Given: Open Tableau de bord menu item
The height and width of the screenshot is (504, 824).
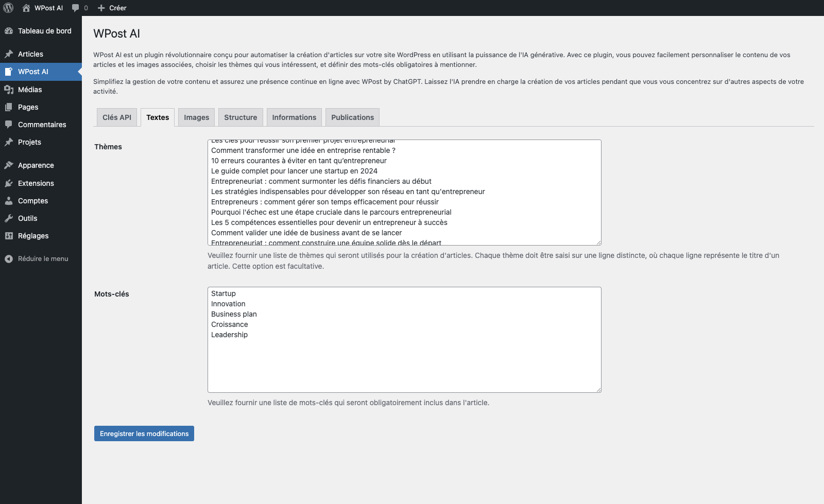Looking at the screenshot, I should [x=41, y=31].
